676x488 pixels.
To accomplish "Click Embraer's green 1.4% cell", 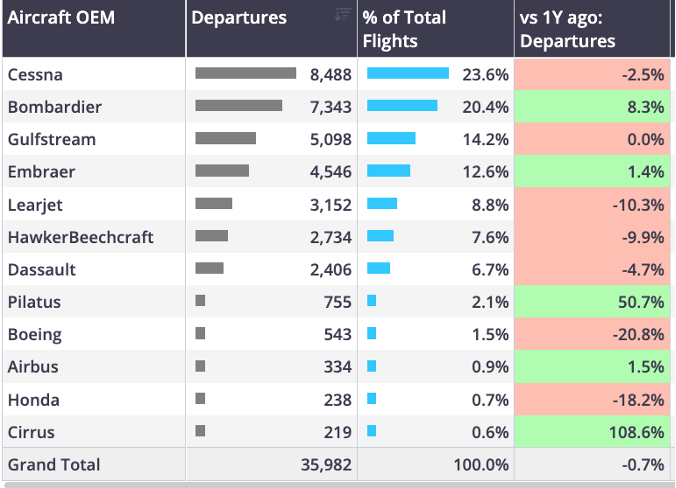I will click(x=591, y=172).
